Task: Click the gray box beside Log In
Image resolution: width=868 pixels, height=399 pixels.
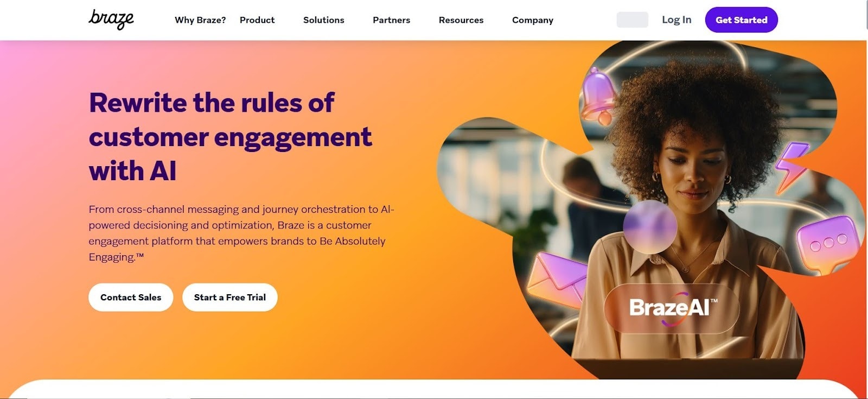Action: click(x=633, y=20)
